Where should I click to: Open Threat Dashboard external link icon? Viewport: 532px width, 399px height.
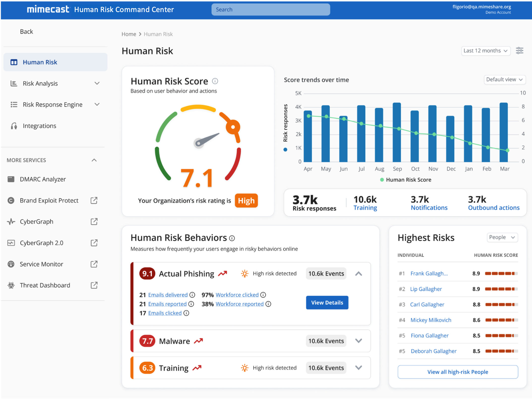(x=94, y=285)
